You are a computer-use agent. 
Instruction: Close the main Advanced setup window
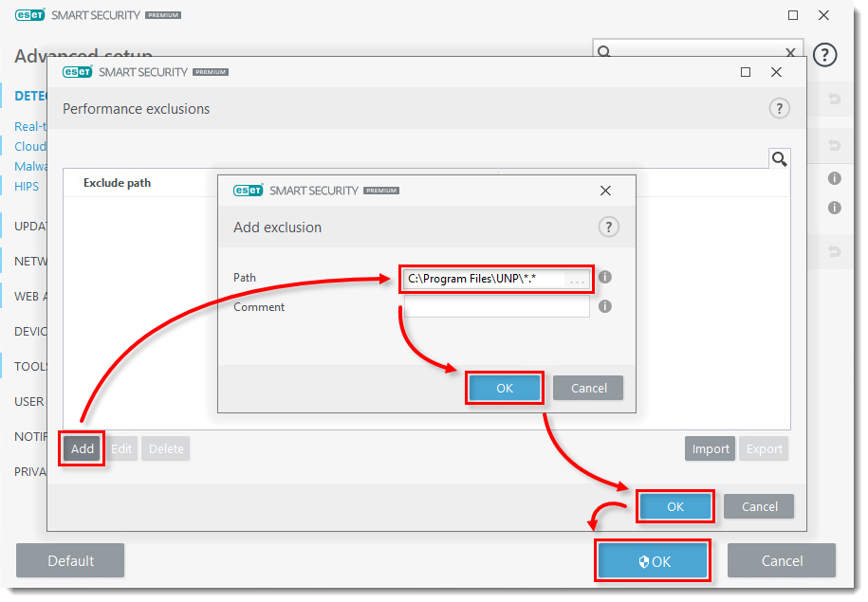coord(823,15)
